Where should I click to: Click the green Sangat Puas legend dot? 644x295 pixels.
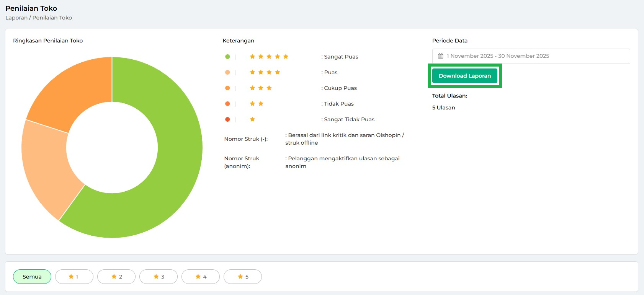pyautogui.click(x=227, y=57)
